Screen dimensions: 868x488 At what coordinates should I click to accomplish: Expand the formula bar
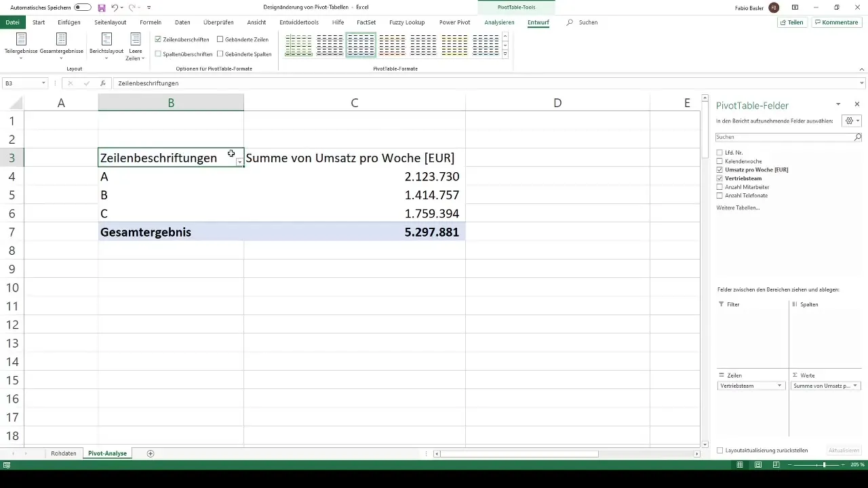click(862, 83)
